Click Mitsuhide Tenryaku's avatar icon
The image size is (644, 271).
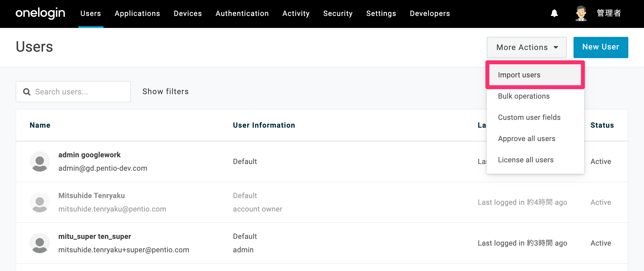40,202
